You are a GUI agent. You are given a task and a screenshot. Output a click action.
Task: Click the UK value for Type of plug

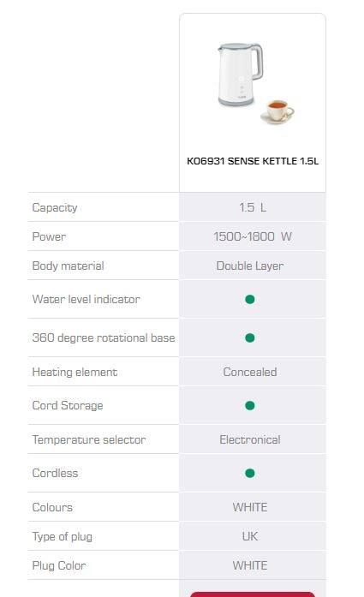point(250,536)
